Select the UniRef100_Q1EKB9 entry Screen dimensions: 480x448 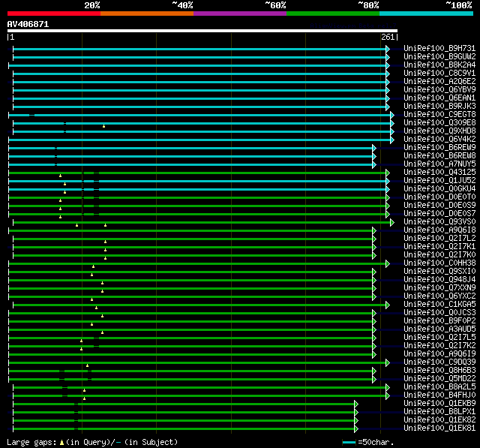coord(439,404)
